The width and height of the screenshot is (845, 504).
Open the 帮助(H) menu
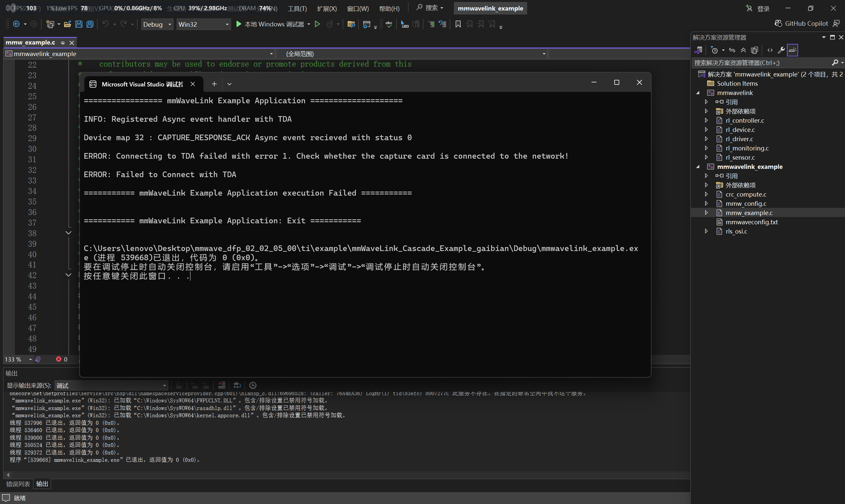(389, 9)
